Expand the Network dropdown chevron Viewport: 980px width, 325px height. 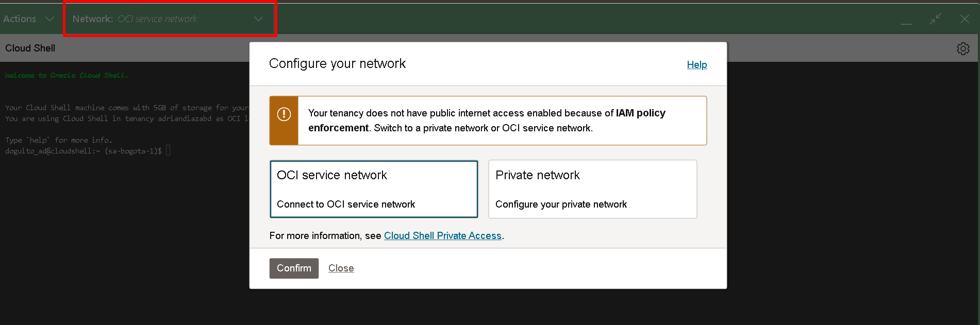(258, 19)
